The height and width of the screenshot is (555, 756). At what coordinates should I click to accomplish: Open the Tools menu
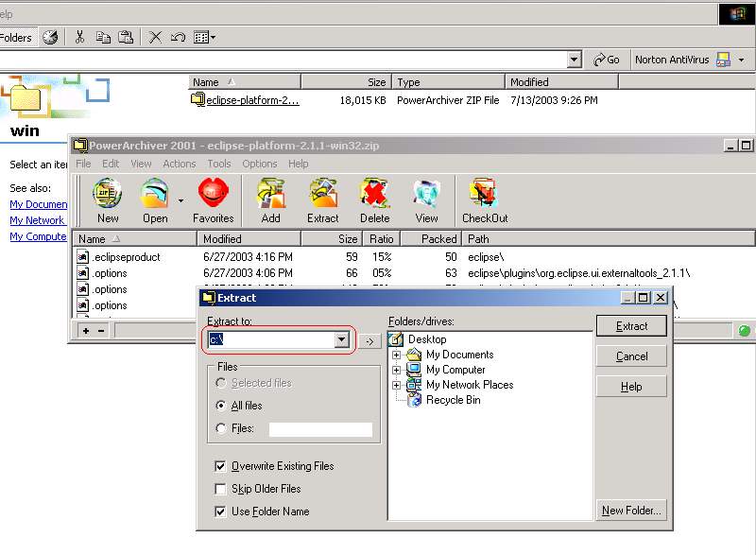click(219, 164)
